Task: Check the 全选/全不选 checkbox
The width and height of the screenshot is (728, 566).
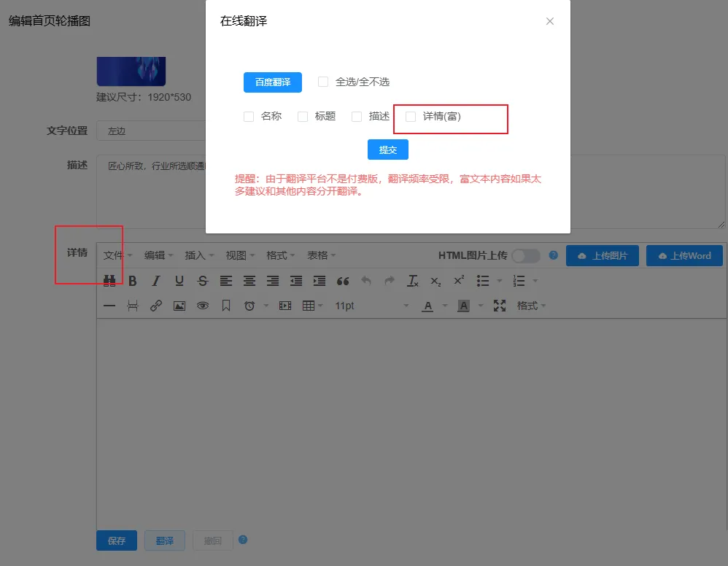Action: tap(323, 82)
